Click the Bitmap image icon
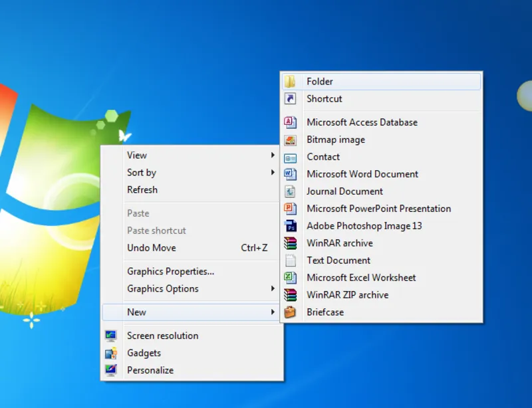This screenshot has width=532, height=408. pyautogui.click(x=290, y=140)
